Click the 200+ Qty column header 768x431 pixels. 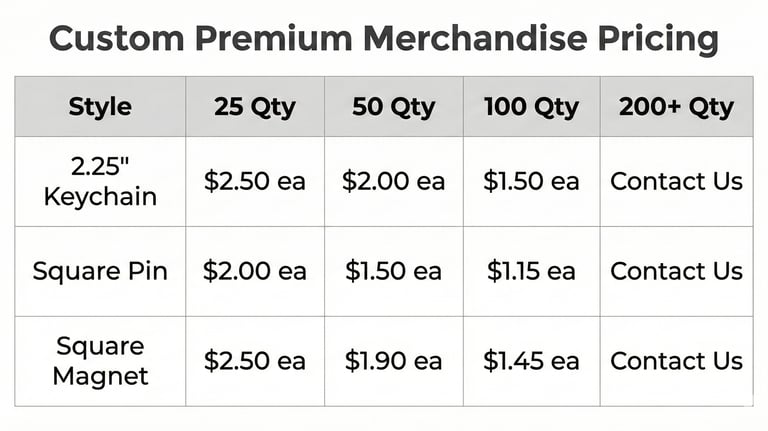tap(676, 107)
